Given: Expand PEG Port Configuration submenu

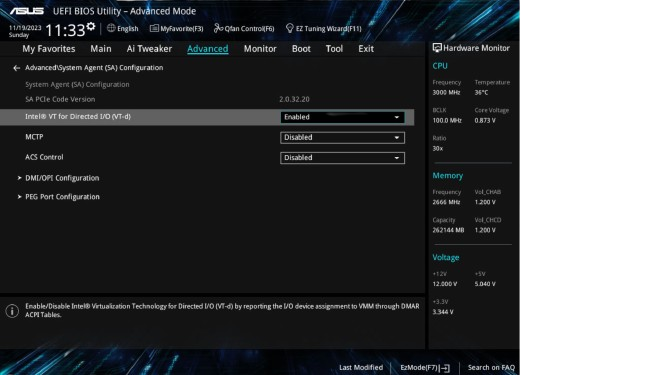Looking at the screenshot, I should point(62,197).
